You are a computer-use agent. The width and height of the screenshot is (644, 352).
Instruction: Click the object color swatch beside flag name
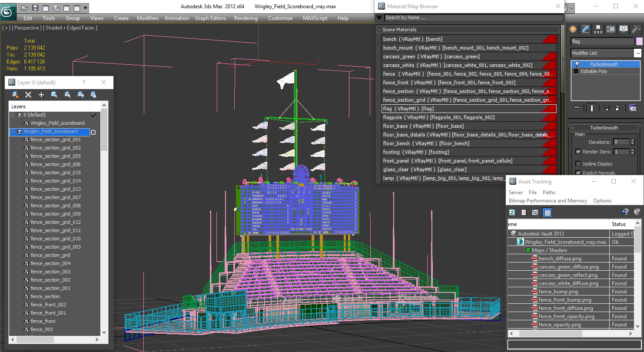click(639, 41)
